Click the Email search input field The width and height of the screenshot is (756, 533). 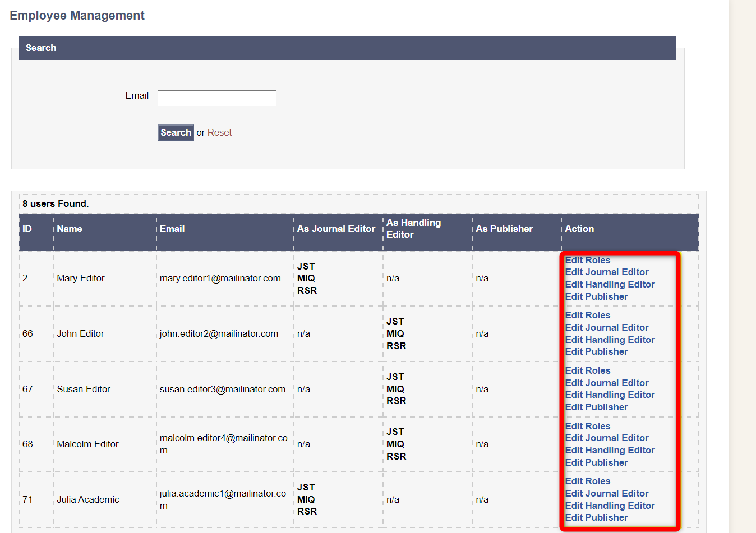coord(216,98)
